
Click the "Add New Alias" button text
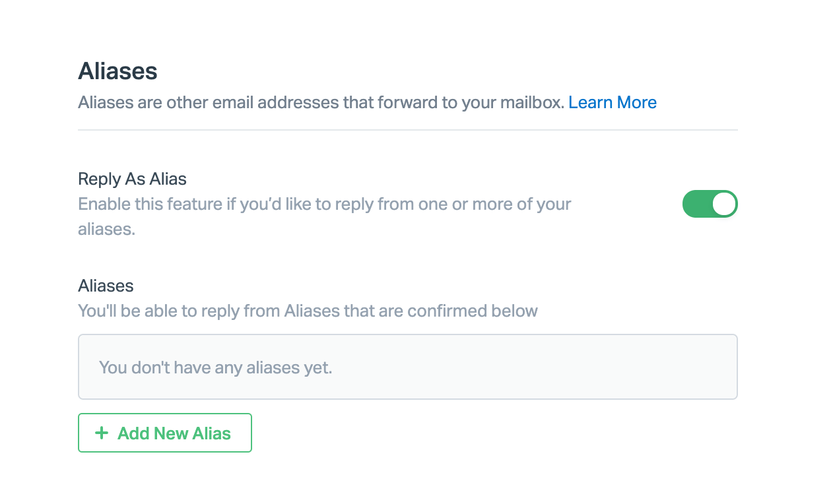tap(174, 433)
